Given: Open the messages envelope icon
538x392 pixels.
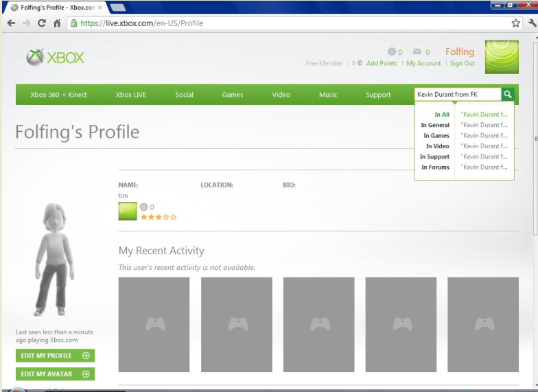Looking at the screenshot, I should [x=417, y=51].
